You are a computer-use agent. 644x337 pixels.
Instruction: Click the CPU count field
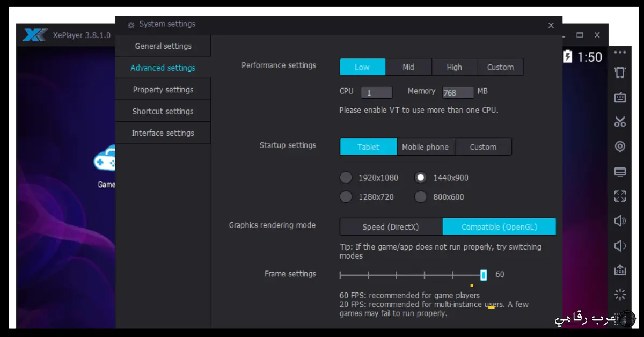pyautogui.click(x=376, y=92)
